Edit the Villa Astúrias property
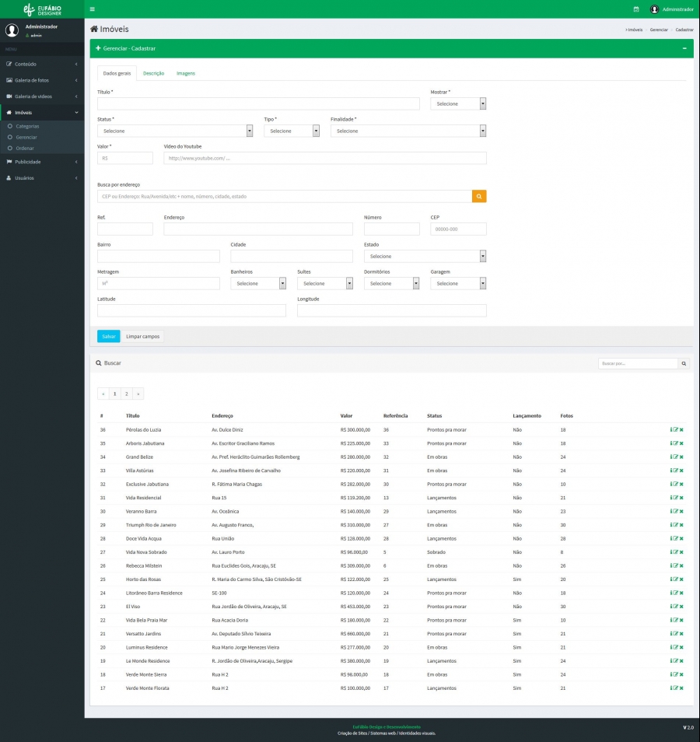This screenshot has height=742, width=700. [676, 471]
